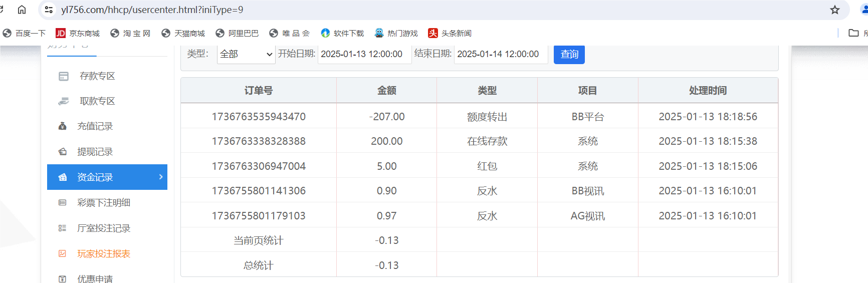This screenshot has width=868, height=283.
Task: Click the player betting report icon
Action: [63, 254]
